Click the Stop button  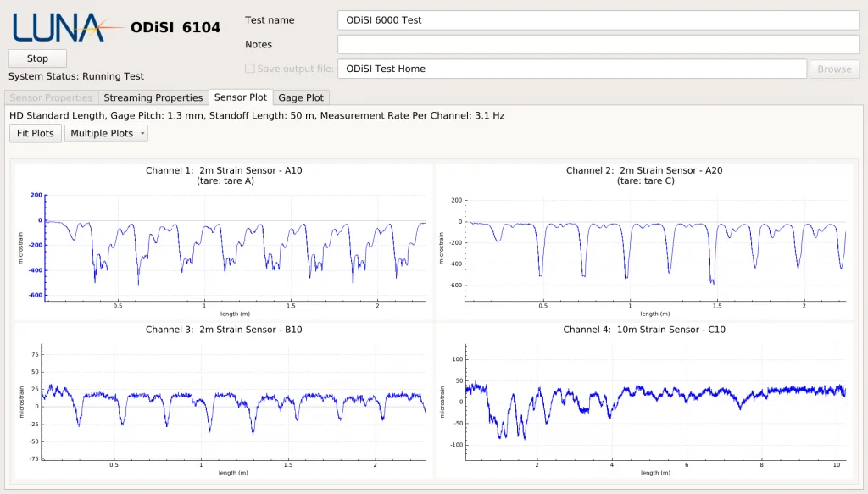click(x=37, y=58)
